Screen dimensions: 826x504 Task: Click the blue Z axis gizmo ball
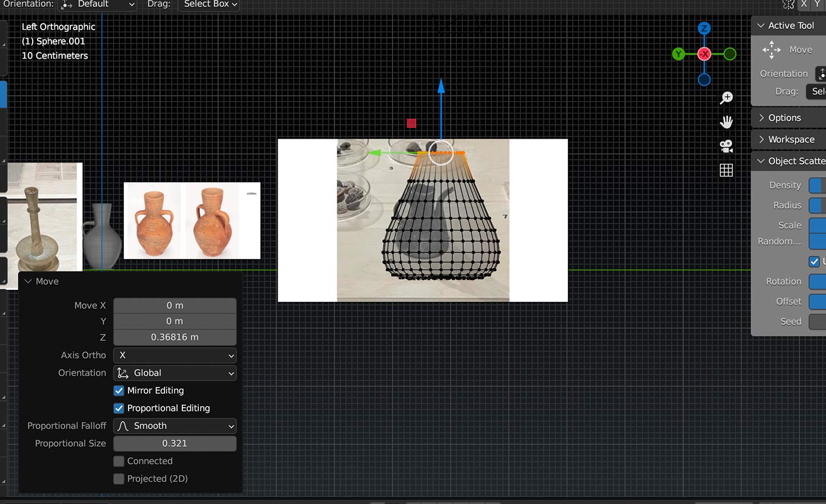point(704,28)
